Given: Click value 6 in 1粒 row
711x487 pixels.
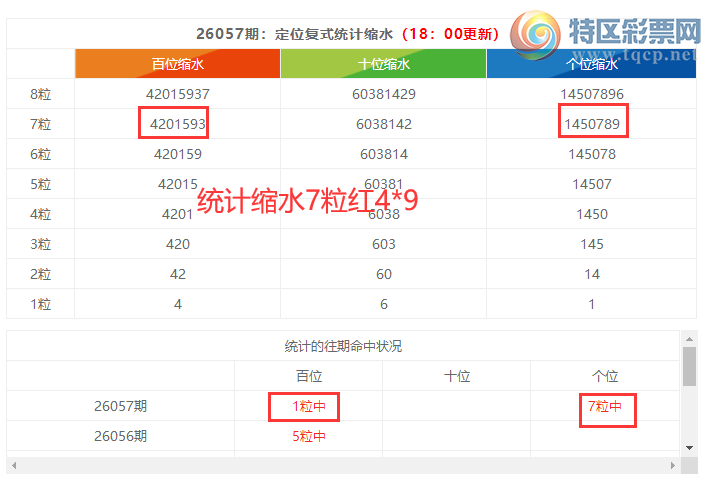Looking at the screenshot, I should click(x=384, y=304).
